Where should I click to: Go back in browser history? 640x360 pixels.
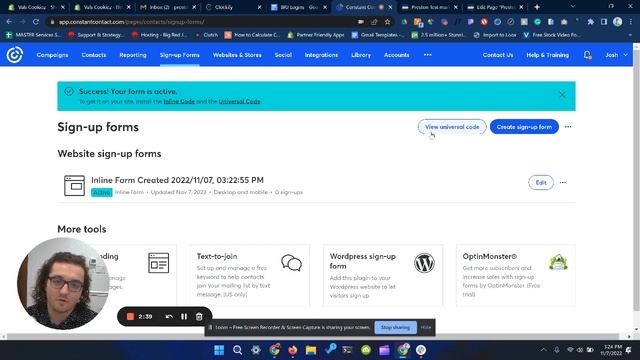coord(9,22)
